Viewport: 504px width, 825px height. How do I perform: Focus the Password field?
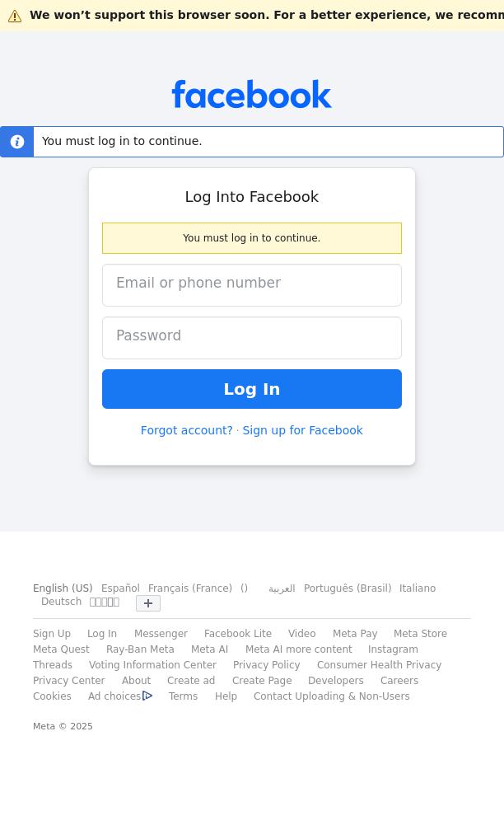pyautogui.click(x=251, y=337)
